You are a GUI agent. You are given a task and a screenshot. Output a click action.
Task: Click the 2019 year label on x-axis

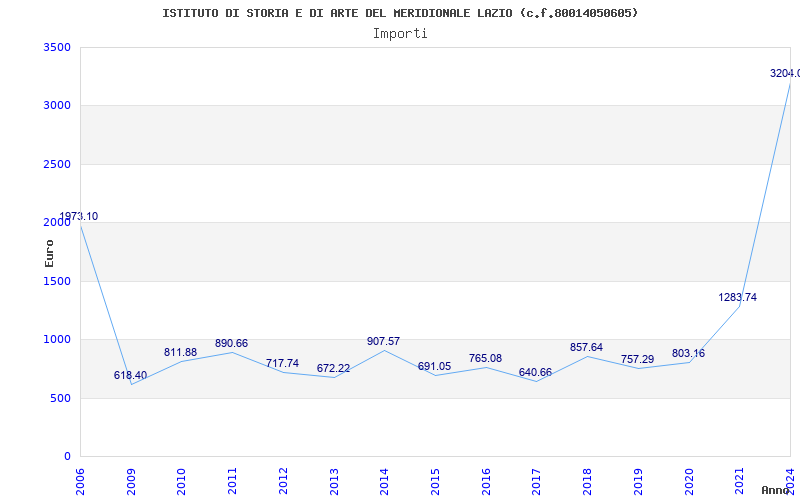(x=638, y=482)
